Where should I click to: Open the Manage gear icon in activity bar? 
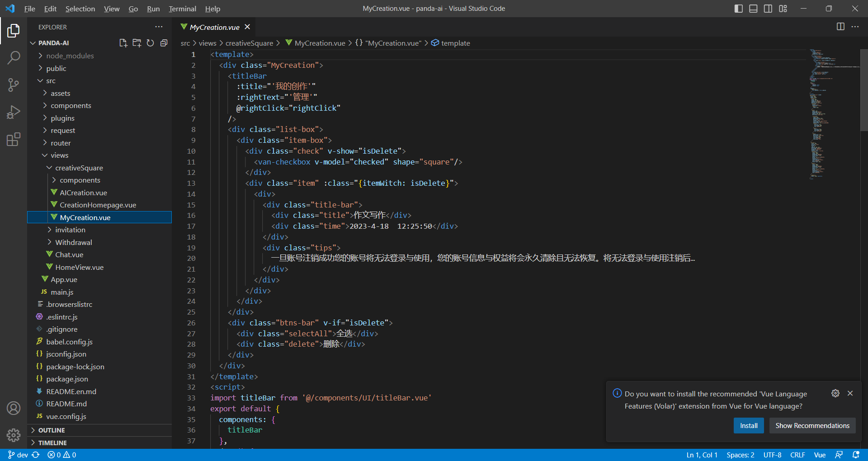pyautogui.click(x=14, y=435)
